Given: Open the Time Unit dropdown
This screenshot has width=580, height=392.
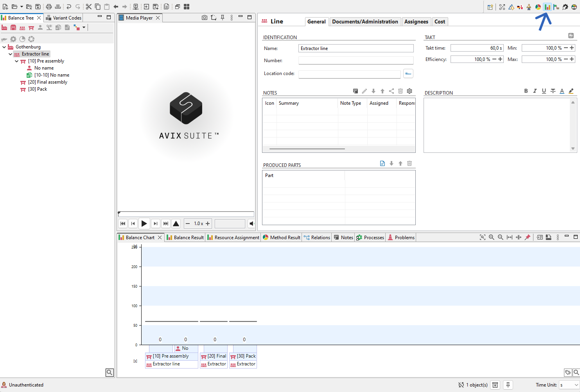Looking at the screenshot, I should point(569,385).
